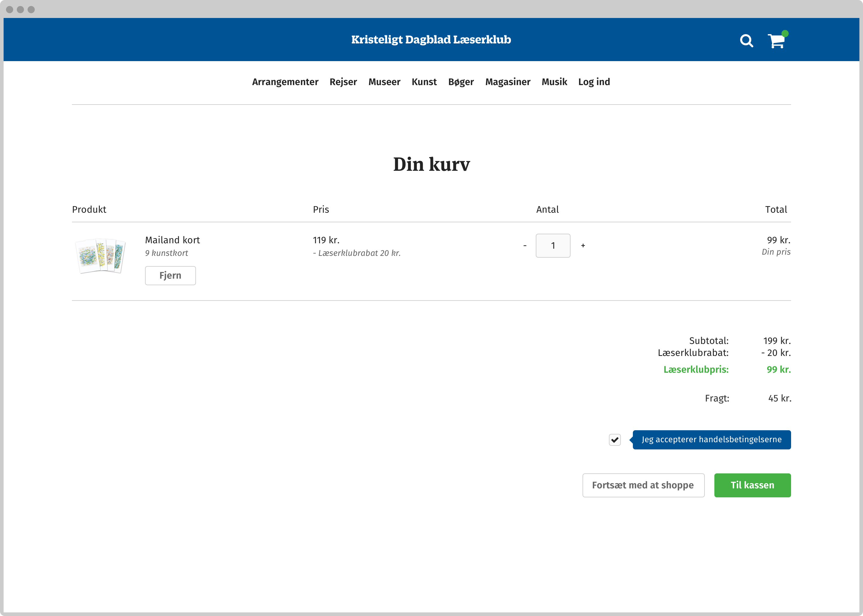Click the - 20 kr. Læserklubrabat value
Viewport: 863px width, 616px height.
coord(776,353)
